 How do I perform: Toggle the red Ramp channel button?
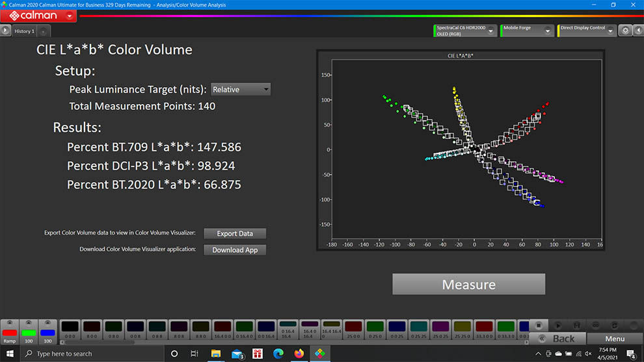point(10,331)
